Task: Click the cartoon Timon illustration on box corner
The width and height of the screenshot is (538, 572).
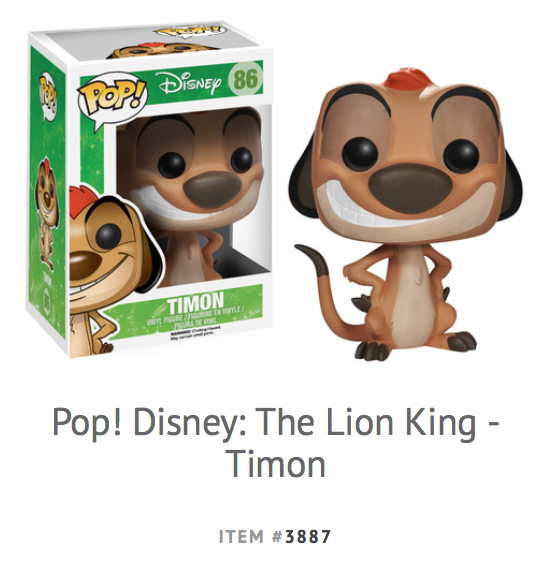Action: 109,272
